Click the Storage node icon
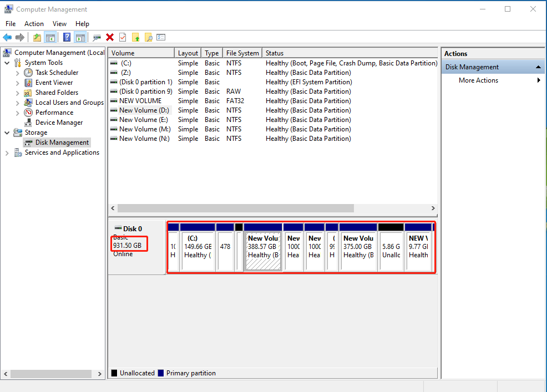Viewport: 547px width, 392px height. 18,133
